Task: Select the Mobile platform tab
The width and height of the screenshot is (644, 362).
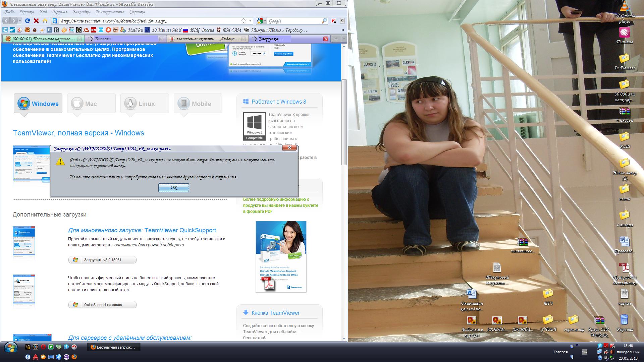Action: coord(198,104)
